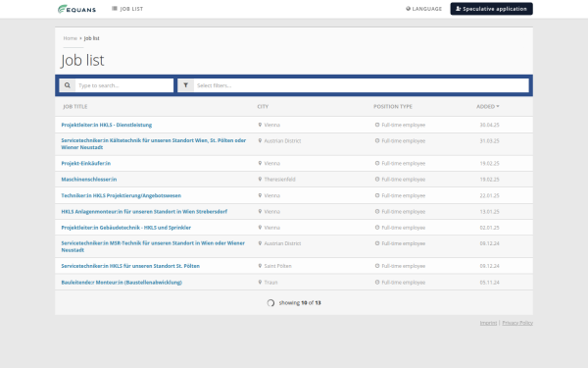Open Servicetechniker:in Kältetechnik job listing
Screen dimensions: 588x368
tap(154, 144)
